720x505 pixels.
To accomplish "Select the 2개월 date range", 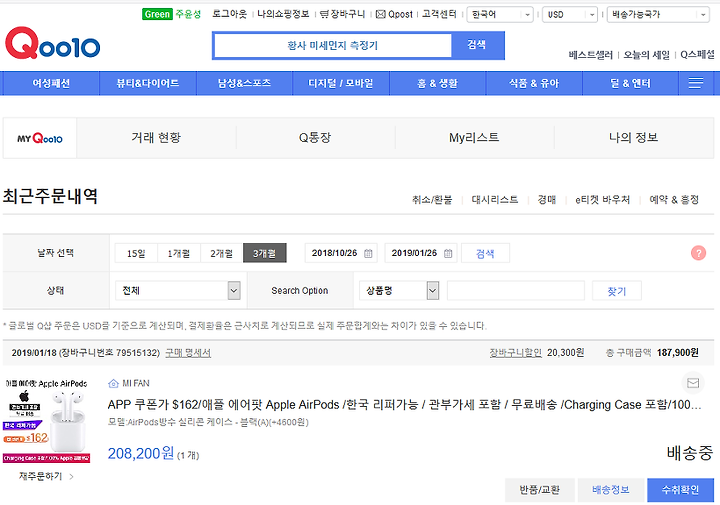I will (x=221, y=253).
